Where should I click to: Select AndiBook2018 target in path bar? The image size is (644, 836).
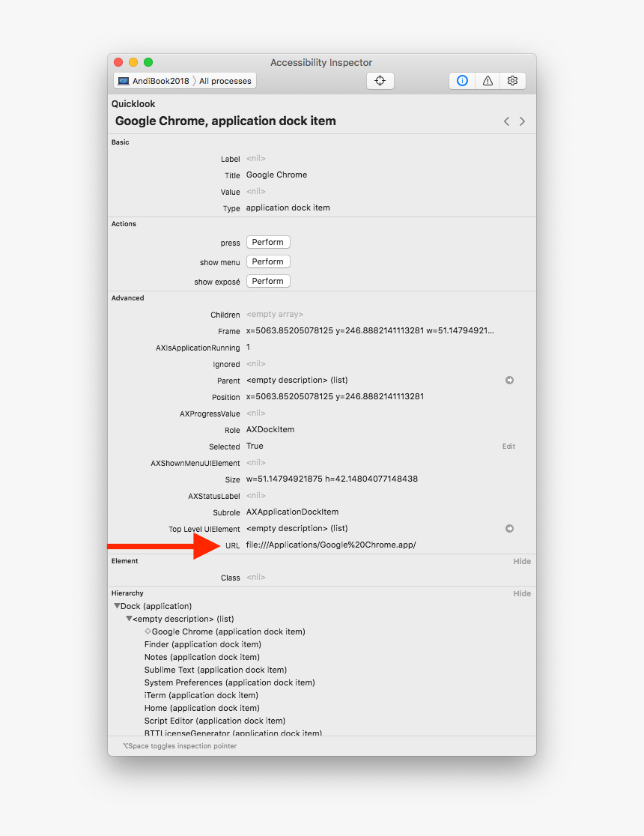coord(161,81)
